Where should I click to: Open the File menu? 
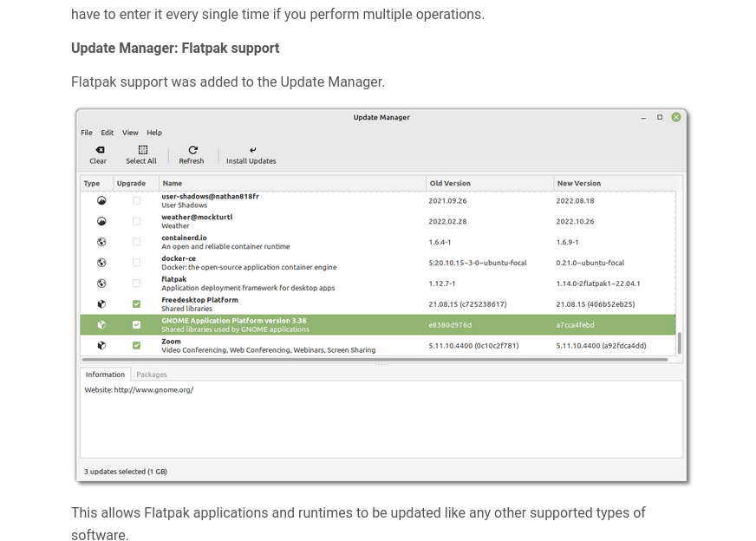pos(87,133)
